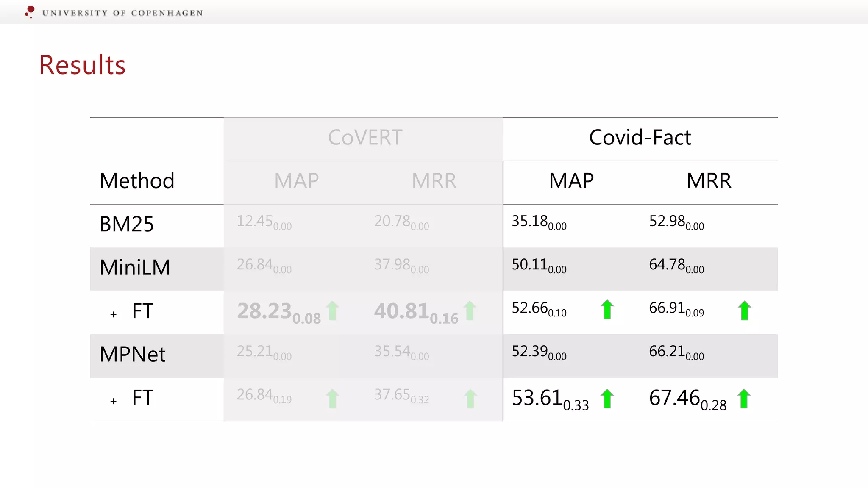Click the '12.45' BM25 CoVERT MAP cell
The width and height of the screenshot is (868, 488).
264,222
